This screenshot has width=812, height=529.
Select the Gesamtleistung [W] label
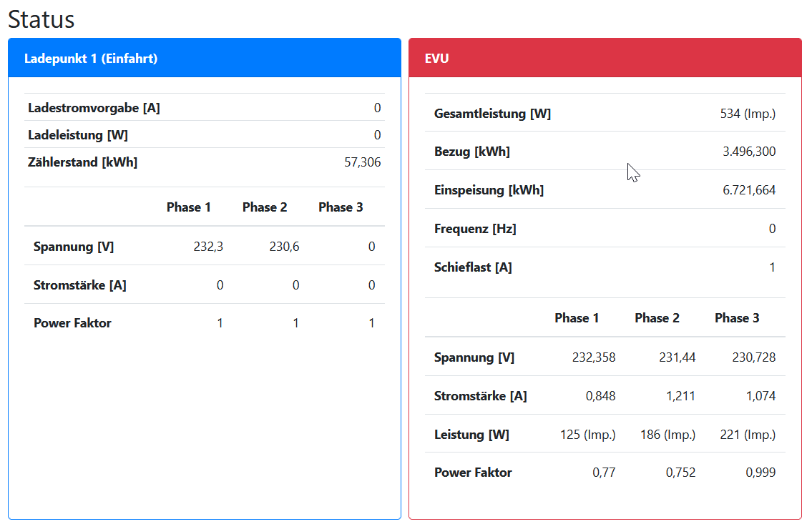(x=492, y=113)
